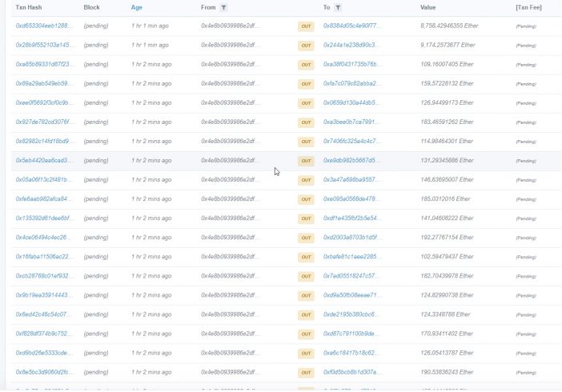The width and height of the screenshot is (562, 392).
Task: Open transaction hash 0x6ed42c46c54c07
Action: 44,314
